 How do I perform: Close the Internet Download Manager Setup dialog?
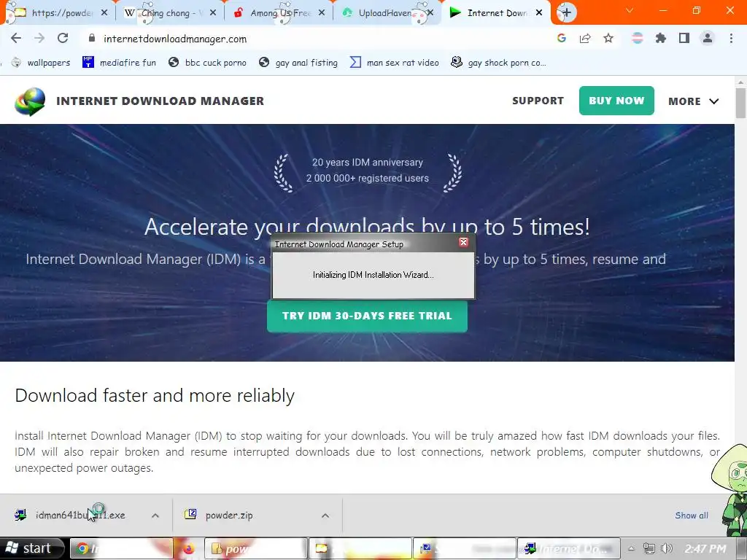click(x=463, y=242)
